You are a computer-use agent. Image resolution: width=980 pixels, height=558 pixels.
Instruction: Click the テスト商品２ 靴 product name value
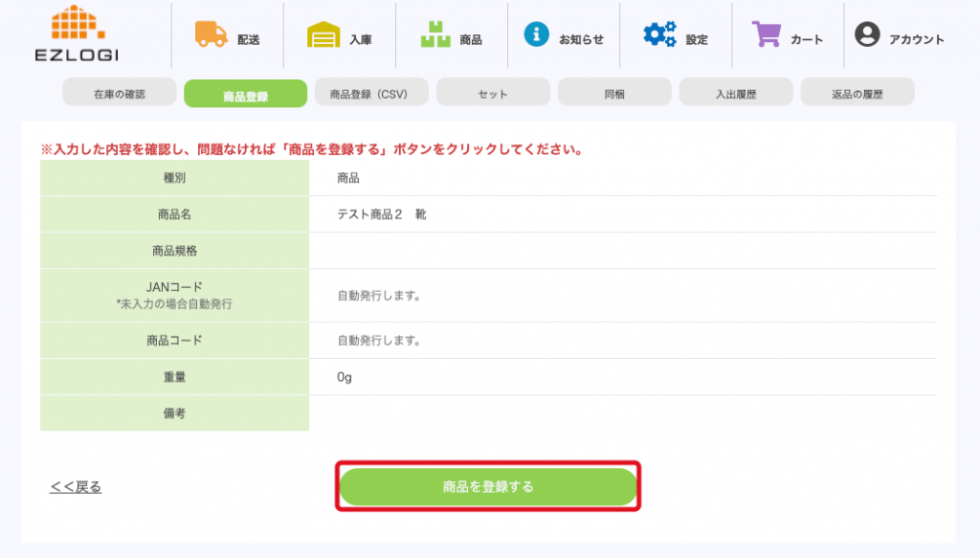tap(382, 214)
